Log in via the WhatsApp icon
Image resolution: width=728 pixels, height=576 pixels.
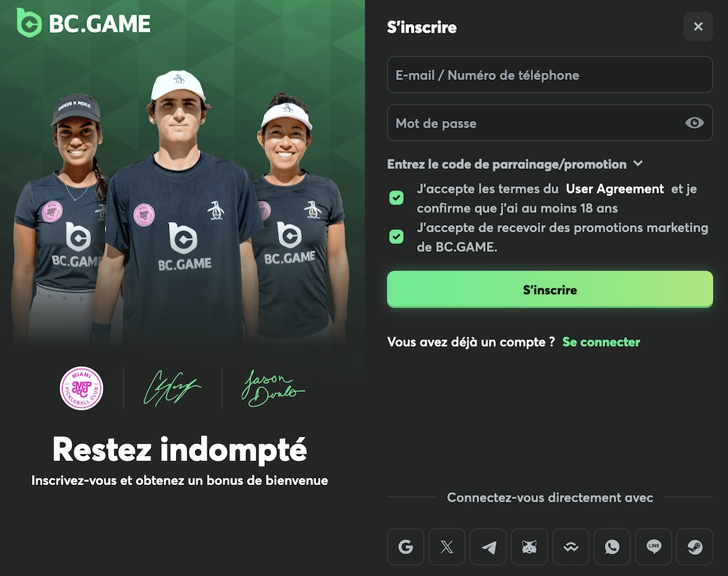point(612,547)
